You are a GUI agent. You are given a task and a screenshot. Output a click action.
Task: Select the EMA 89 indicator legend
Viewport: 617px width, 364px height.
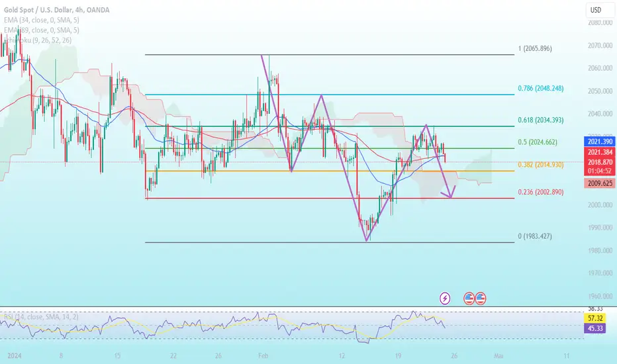pyautogui.click(x=41, y=30)
